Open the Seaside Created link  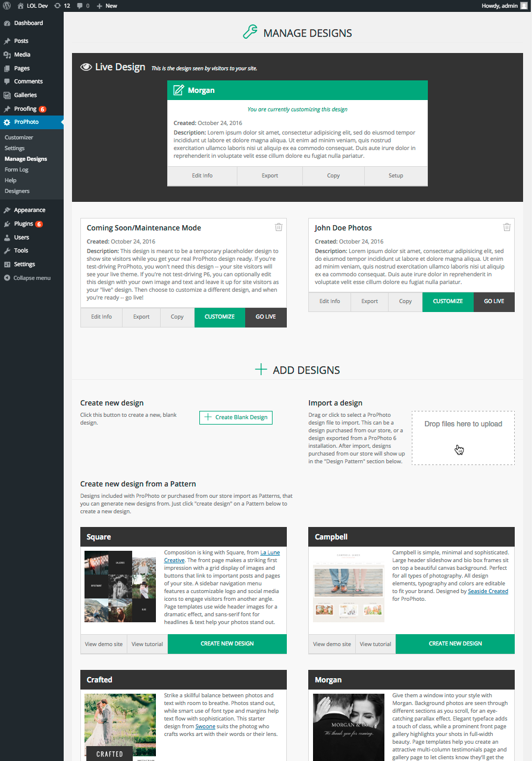point(488,591)
